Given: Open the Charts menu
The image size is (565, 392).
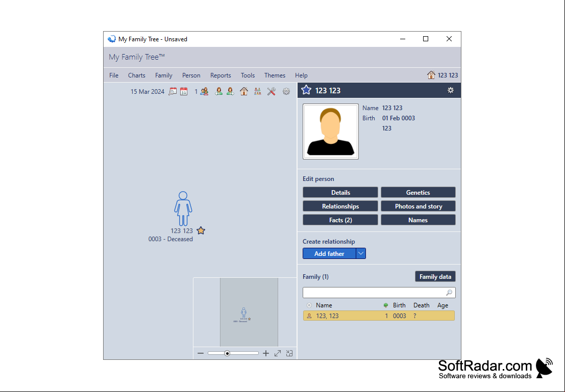Looking at the screenshot, I should [x=137, y=75].
